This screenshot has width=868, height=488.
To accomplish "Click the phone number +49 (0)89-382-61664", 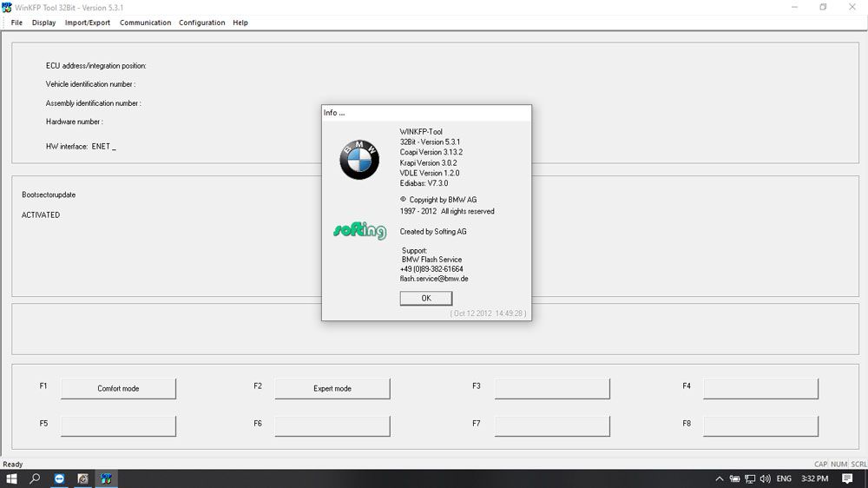I will tap(431, 269).
